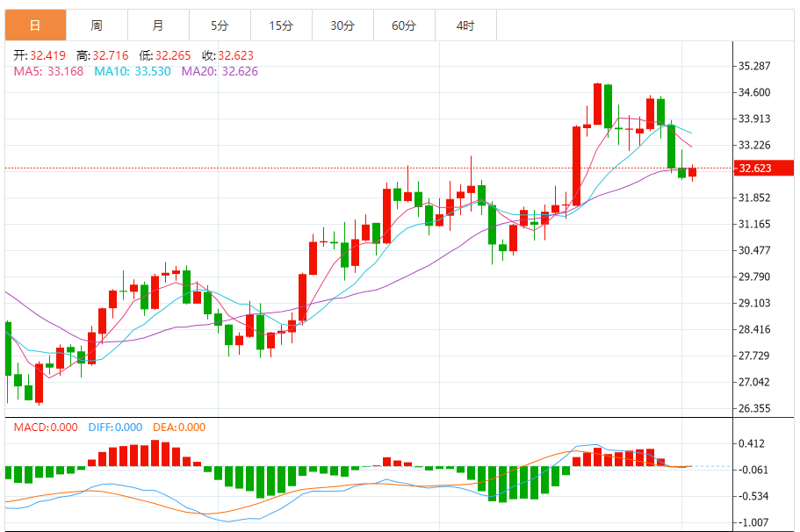The height and width of the screenshot is (532, 800).
Task: Click the DIFF 0.000 indicator label
Action: click(x=115, y=427)
